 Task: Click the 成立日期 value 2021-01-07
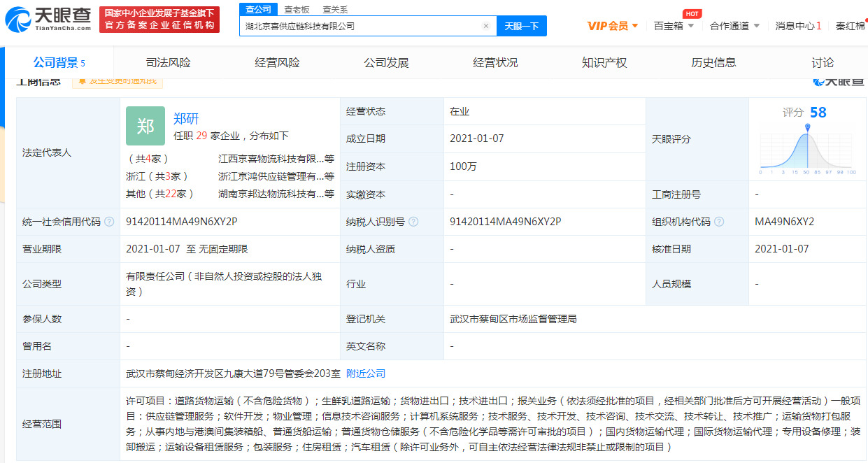(x=477, y=138)
